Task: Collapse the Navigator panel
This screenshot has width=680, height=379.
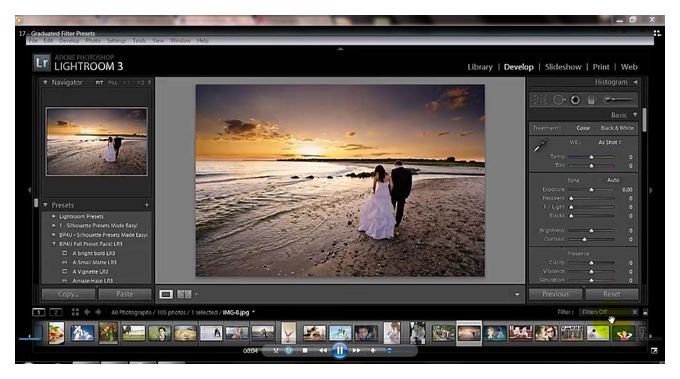Action: point(45,82)
